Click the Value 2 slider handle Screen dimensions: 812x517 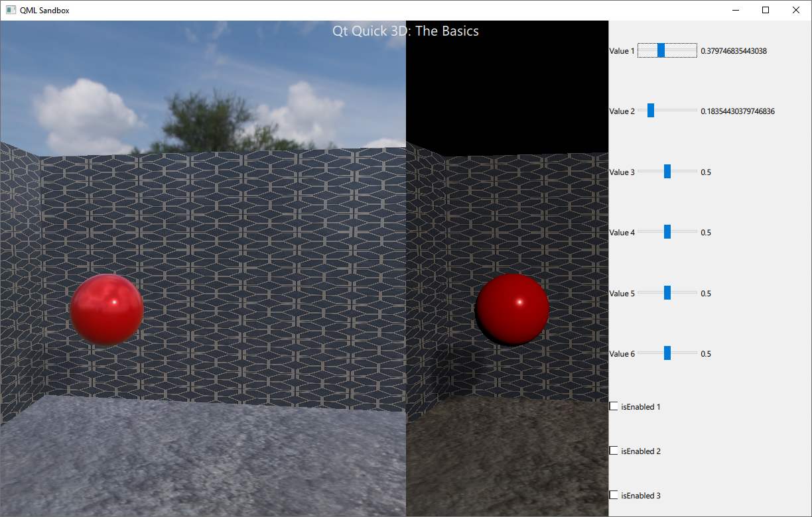[x=651, y=111]
